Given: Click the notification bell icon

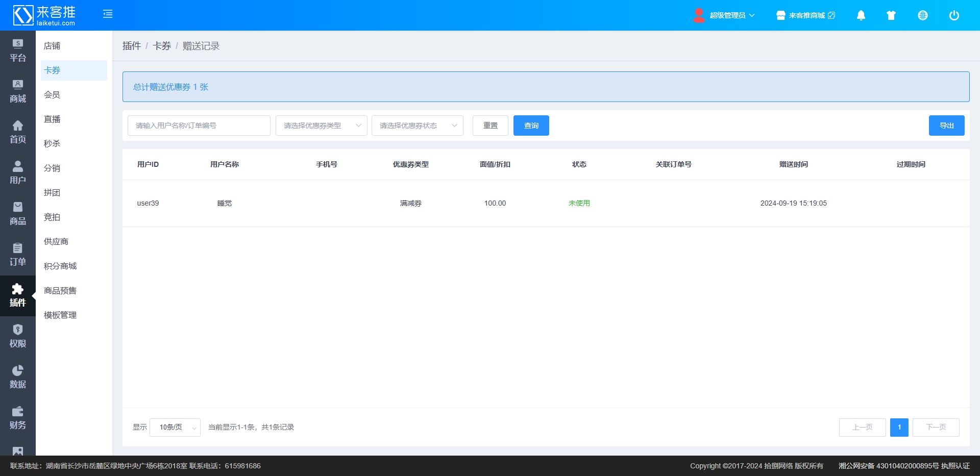Looking at the screenshot, I should [x=861, y=15].
